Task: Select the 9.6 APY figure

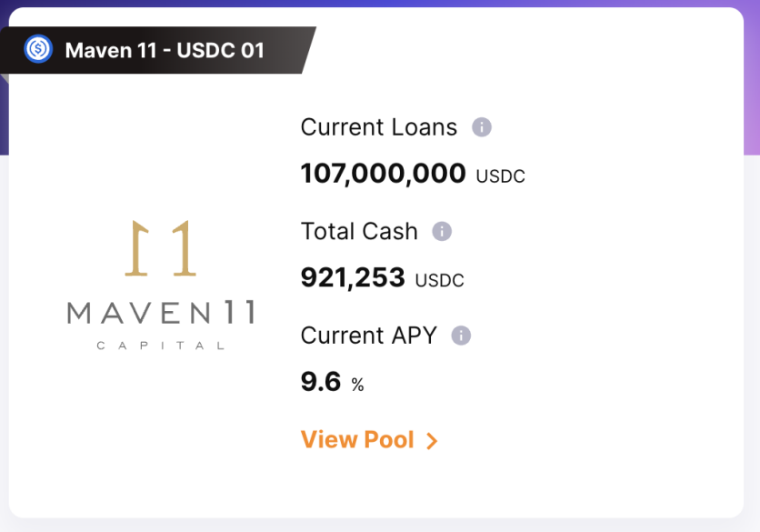Action: pyautogui.click(x=320, y=381)
